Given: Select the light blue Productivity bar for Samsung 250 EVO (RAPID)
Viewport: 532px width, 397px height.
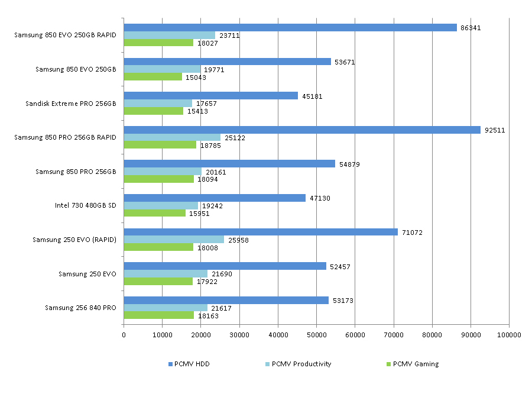Looking at the screenshot, I should point(174,240).
